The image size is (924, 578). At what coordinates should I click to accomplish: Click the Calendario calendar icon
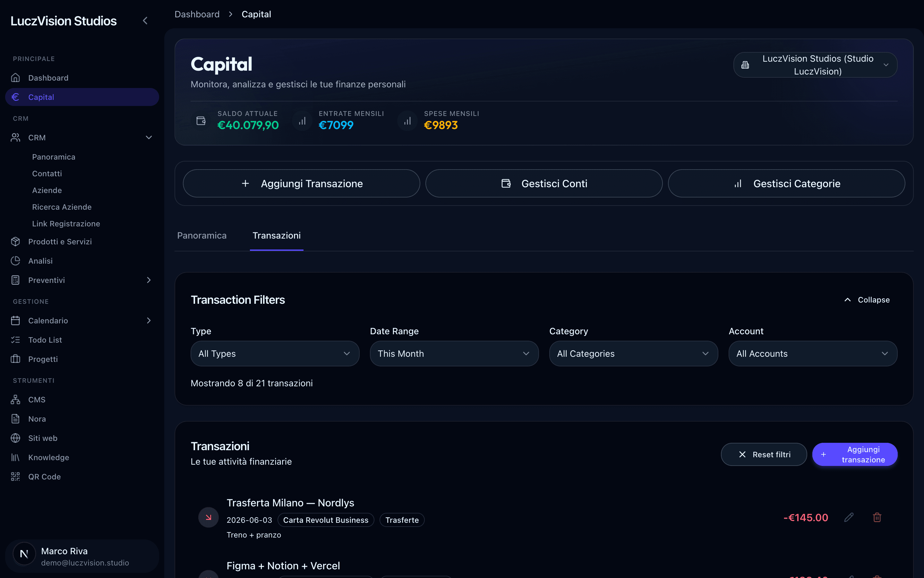tap(15, 320)
